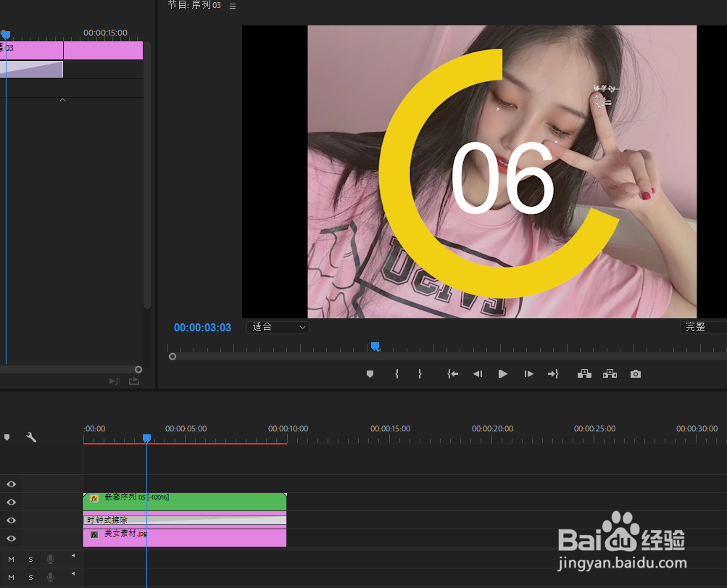
Task: Solo the second audio track
Action: click(x=30, y=577)
